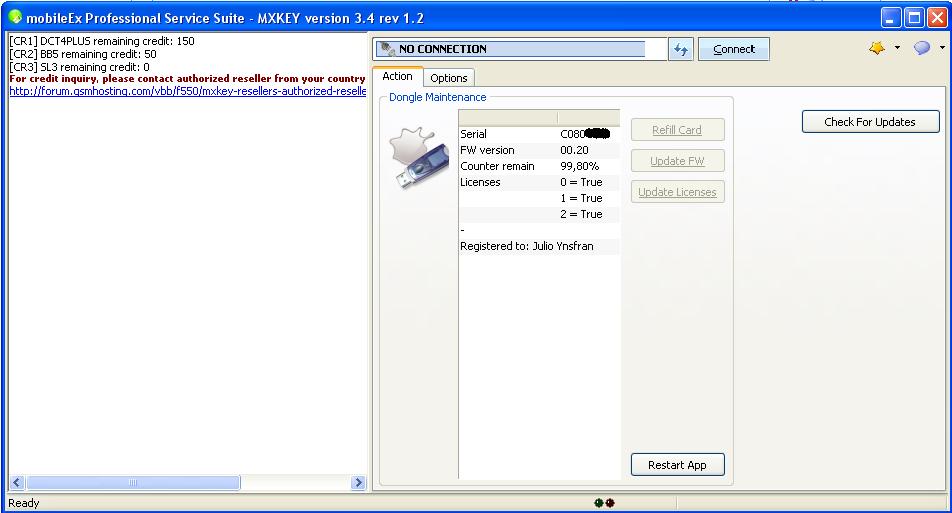Click the Update FW button

click(x=677, y=161)
